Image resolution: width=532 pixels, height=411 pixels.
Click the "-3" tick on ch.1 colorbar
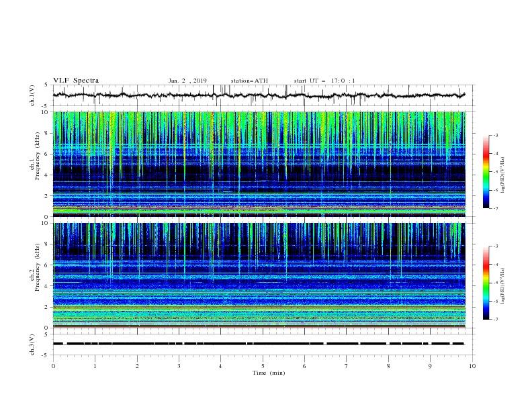click(495, 135)
